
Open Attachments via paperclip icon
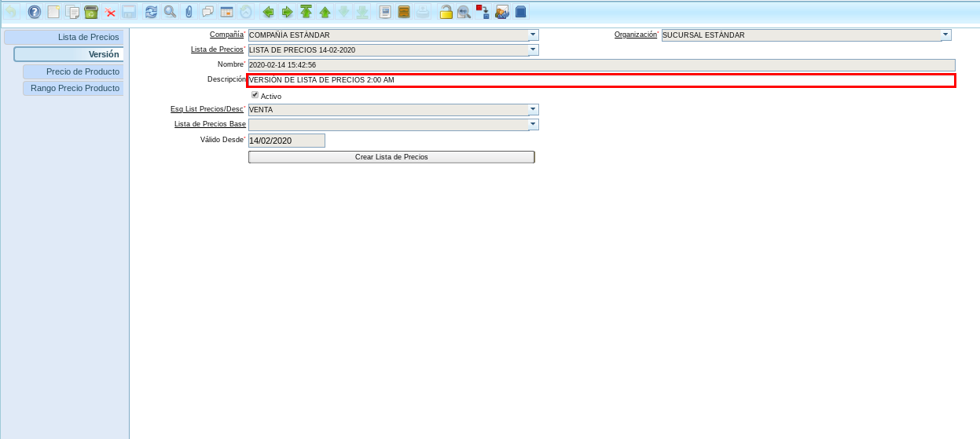click(189, 12)
